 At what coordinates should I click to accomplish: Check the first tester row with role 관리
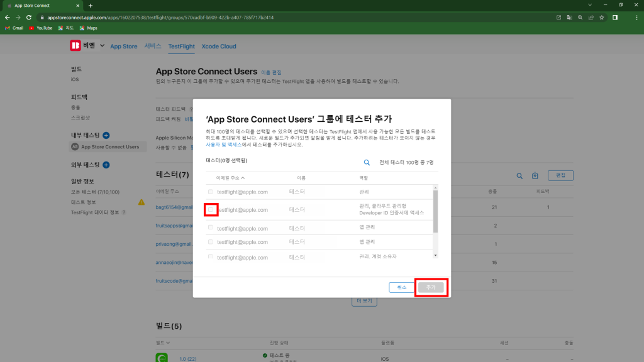click(x=210, y=192)
